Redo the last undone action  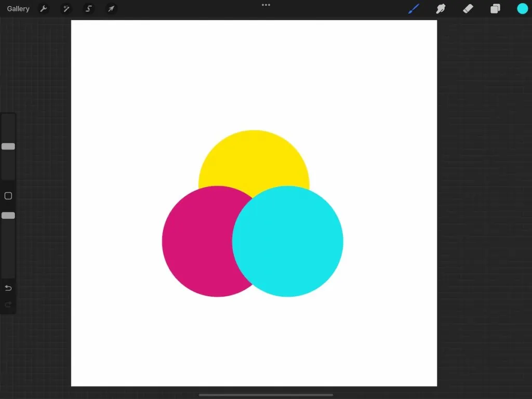click(x=8, y=304)
